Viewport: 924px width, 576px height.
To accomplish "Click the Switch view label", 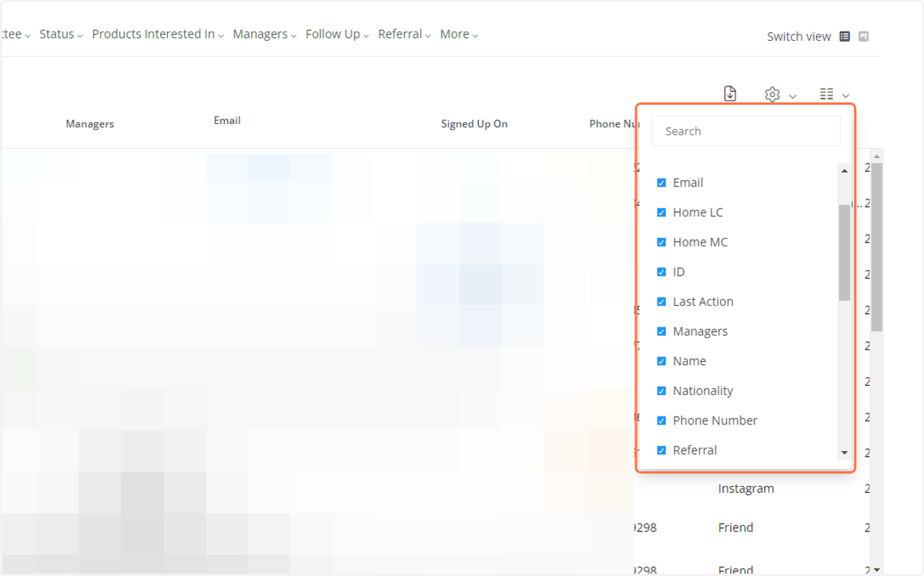I will click(798, 36).
